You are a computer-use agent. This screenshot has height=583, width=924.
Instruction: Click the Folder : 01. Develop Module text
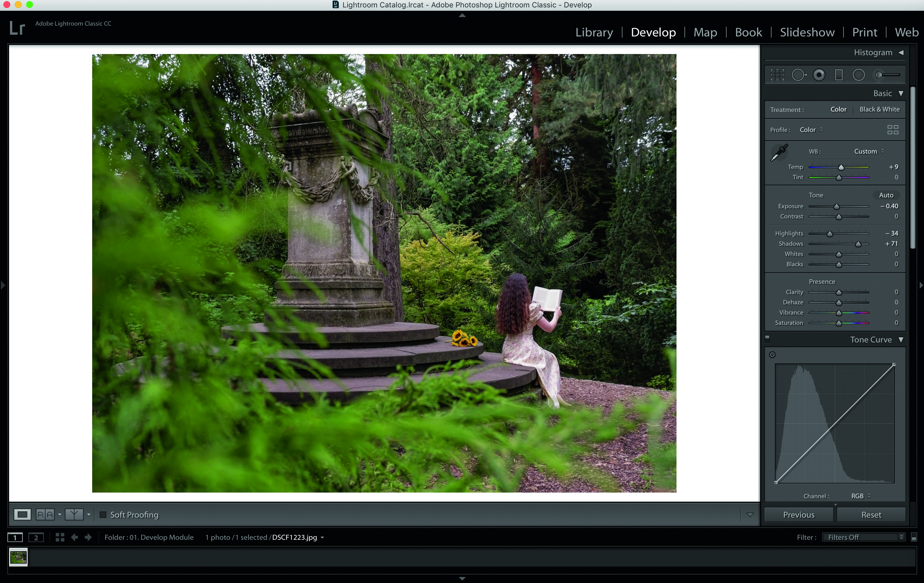coord(149,537)
